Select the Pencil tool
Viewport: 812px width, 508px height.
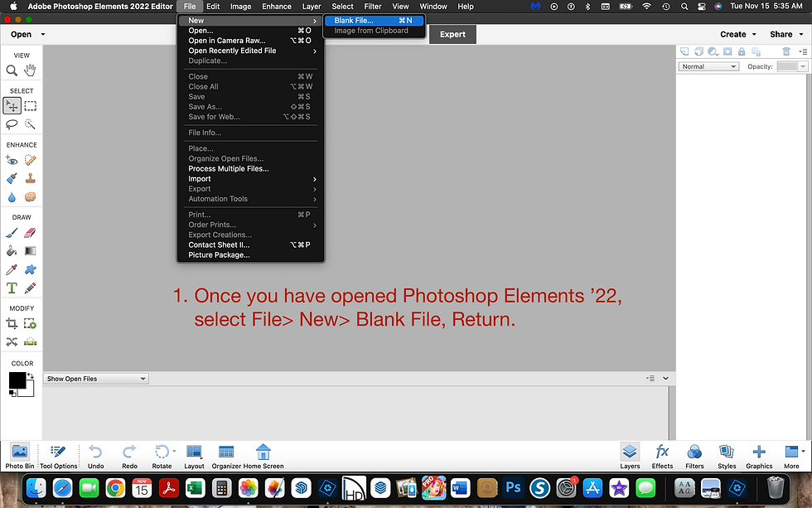[x=30, y=288]
